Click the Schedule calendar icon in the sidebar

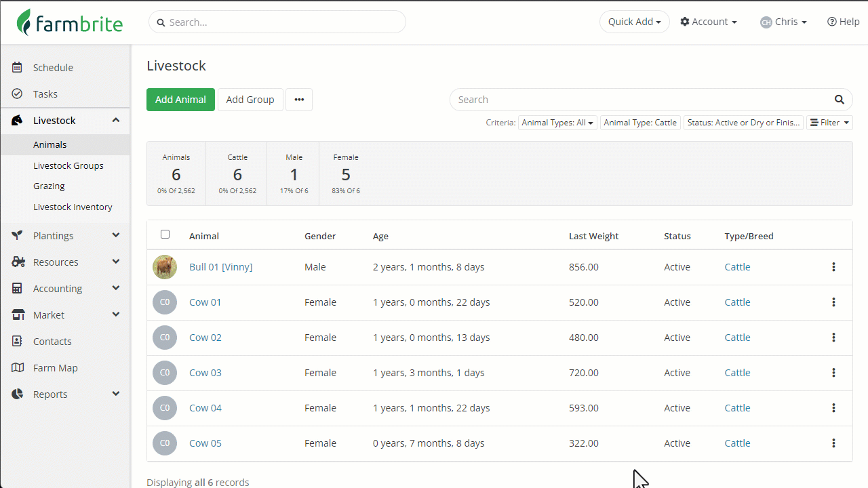click(18, 68)
